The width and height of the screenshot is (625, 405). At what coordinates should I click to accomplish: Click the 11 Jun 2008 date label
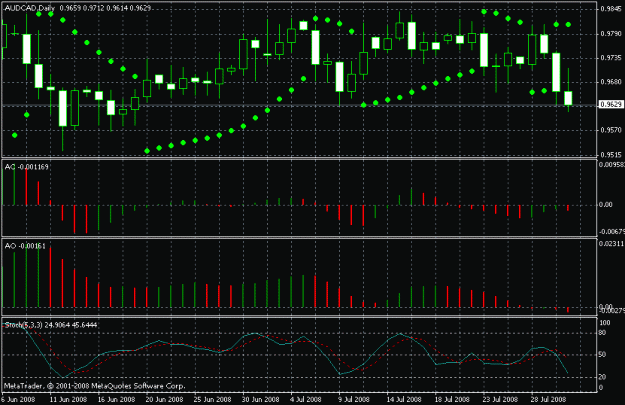(68, 399)
